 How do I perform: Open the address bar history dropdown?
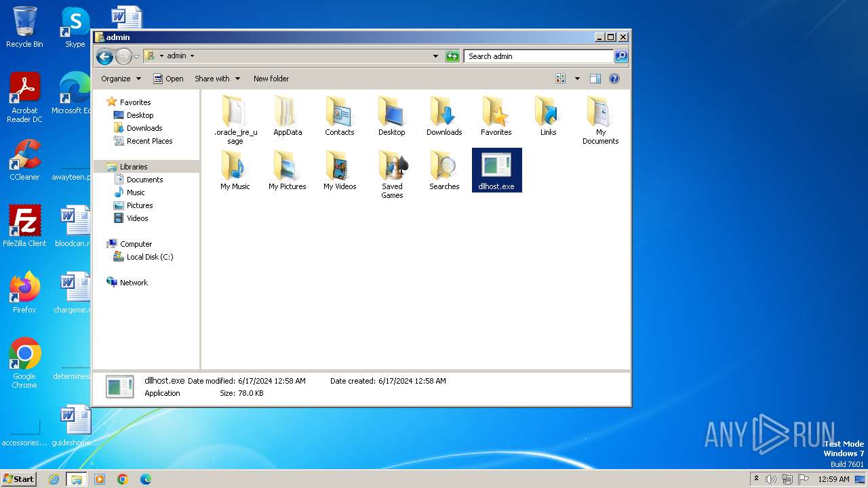coord(435,56)
